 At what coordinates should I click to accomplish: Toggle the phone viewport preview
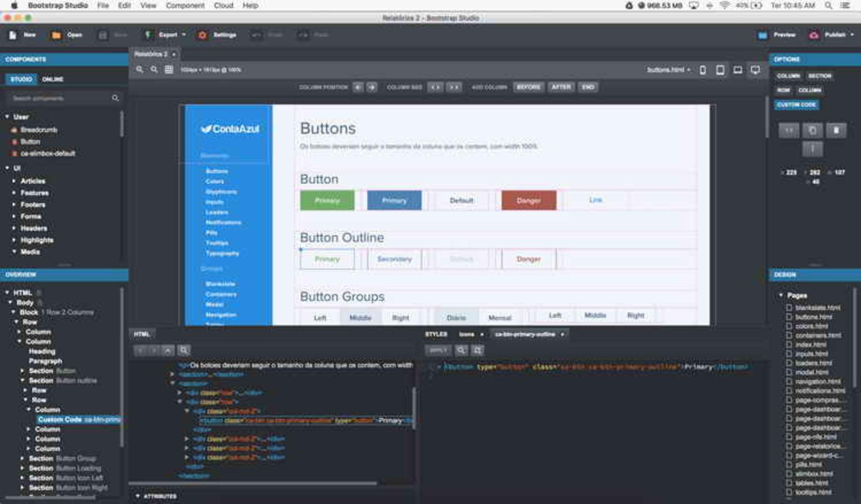pos(703,70)
